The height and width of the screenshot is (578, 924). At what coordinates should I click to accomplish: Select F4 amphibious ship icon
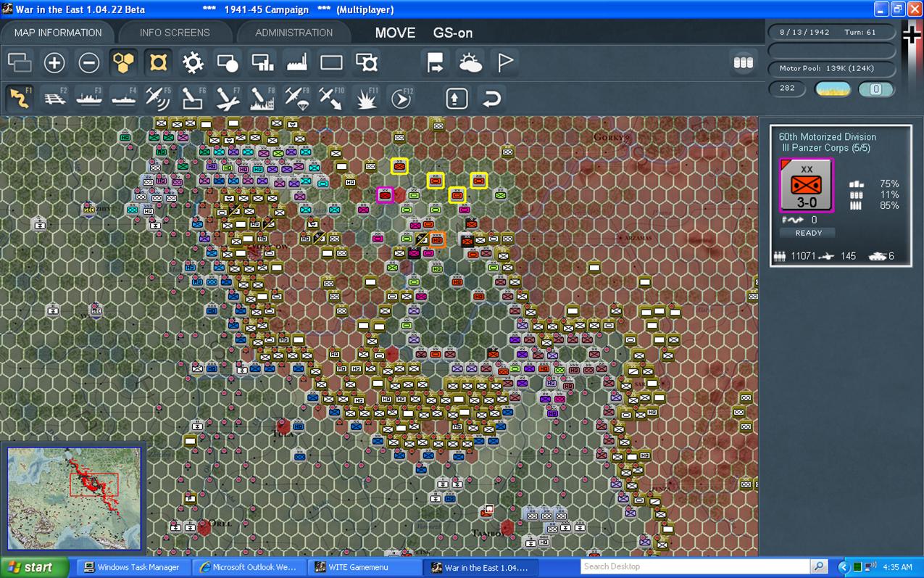coord(124,98)
